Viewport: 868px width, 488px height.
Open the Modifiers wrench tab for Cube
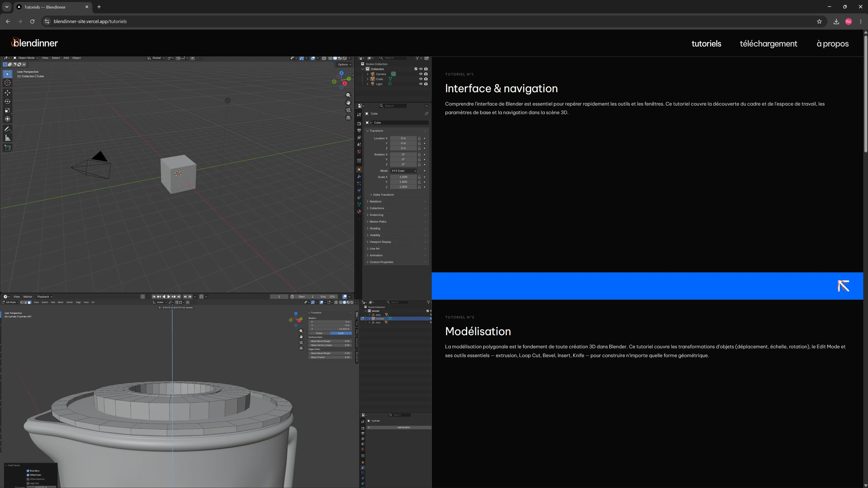pos(359,177)
